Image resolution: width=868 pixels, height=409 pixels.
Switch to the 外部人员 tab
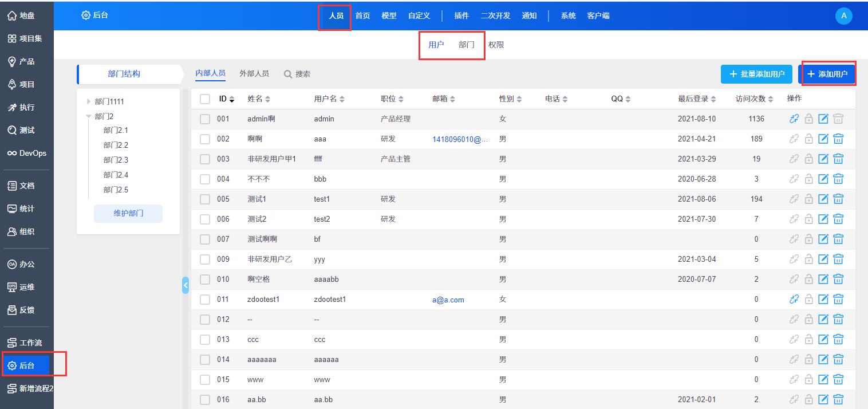254,73
